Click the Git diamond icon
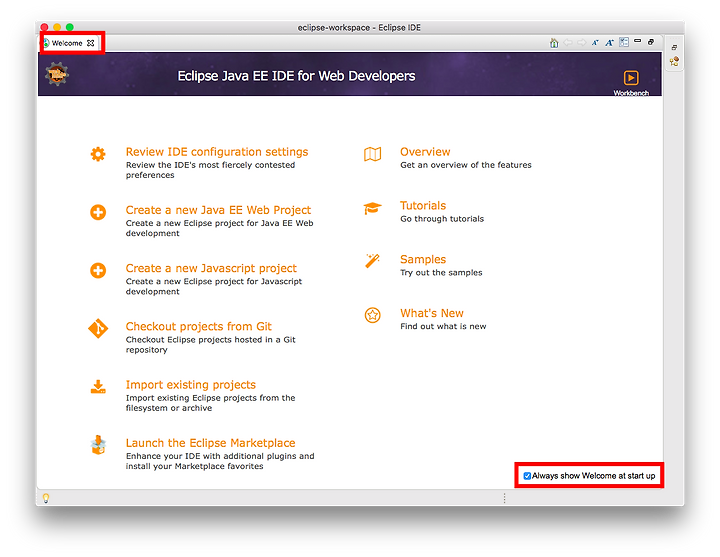 click(98, 328)
